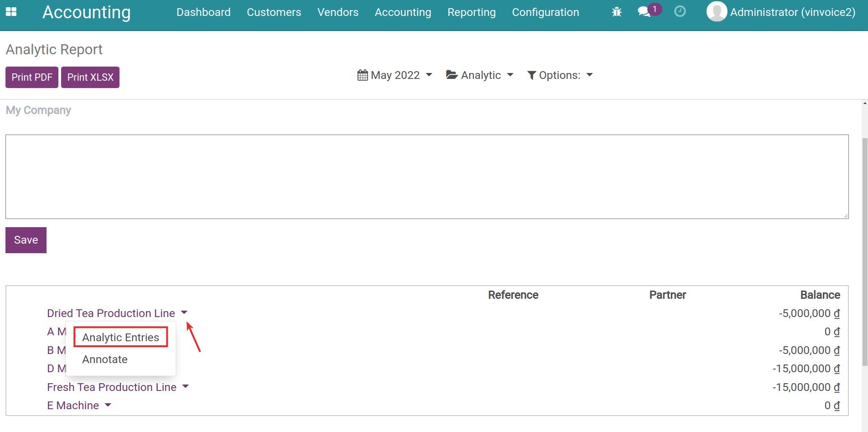
Task: Expand the E Machine dropdown caret
Action: (x=108, y=405)
